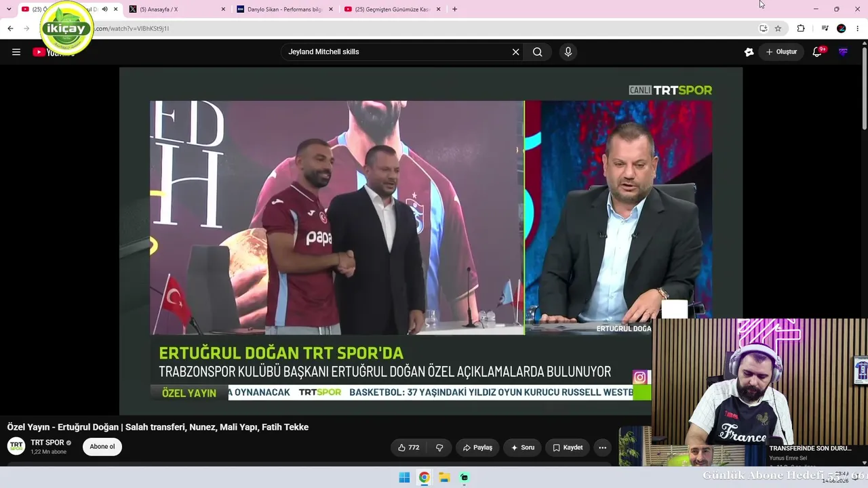Close the Danylo Sikan tab
Image resolution: width=868 pixels, height=488 pixels.
click(331, 9)
